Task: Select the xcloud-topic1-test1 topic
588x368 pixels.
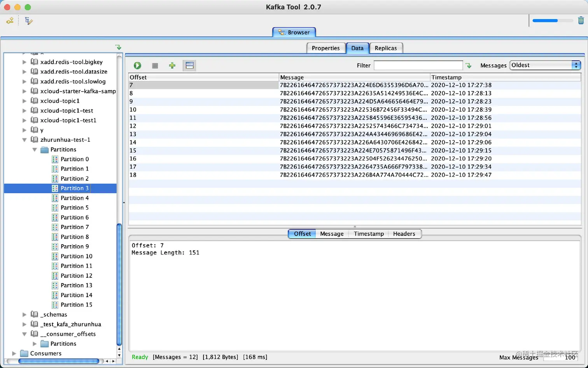Action: tap(68, 120)
